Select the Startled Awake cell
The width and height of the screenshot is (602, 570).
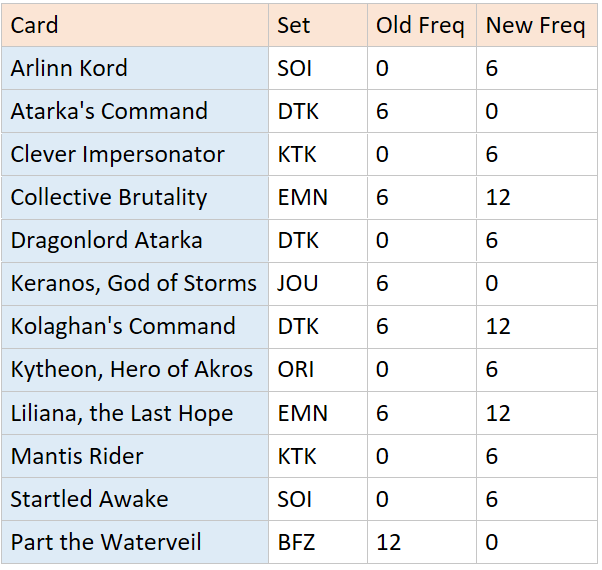pyautogui.click(x=135, y=499)
